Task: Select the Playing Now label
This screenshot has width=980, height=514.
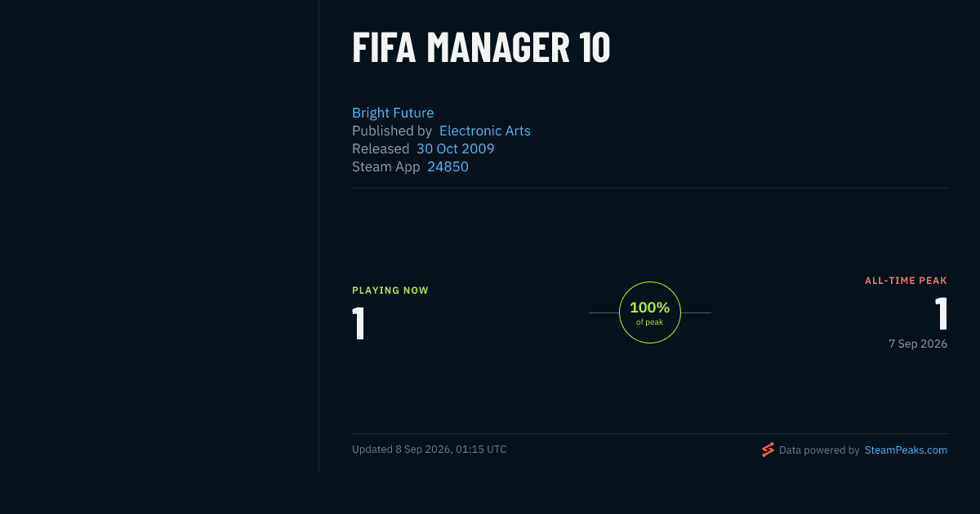Action: click(390, 290)
